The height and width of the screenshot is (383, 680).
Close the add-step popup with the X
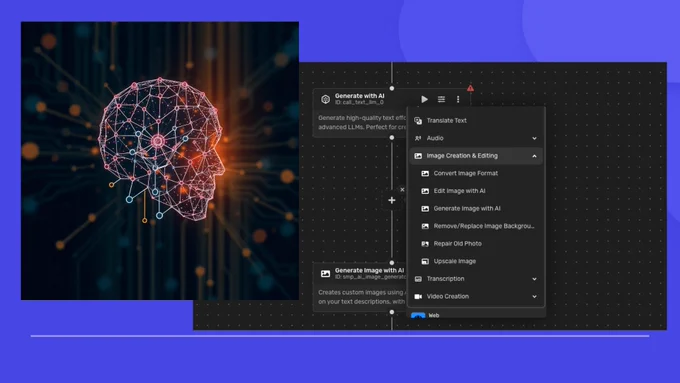point(402,190)
